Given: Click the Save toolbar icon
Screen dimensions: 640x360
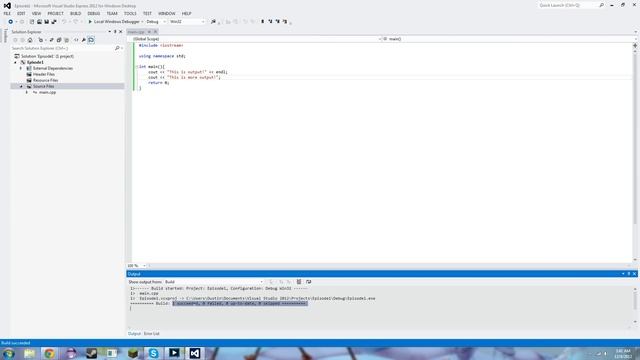Looking at the screenshot, I should click(47, 22).
